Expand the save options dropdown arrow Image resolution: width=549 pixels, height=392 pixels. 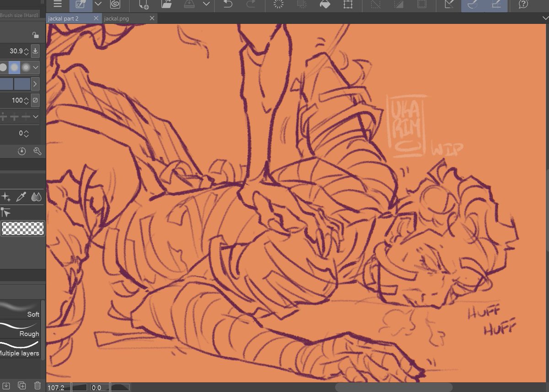206,4
